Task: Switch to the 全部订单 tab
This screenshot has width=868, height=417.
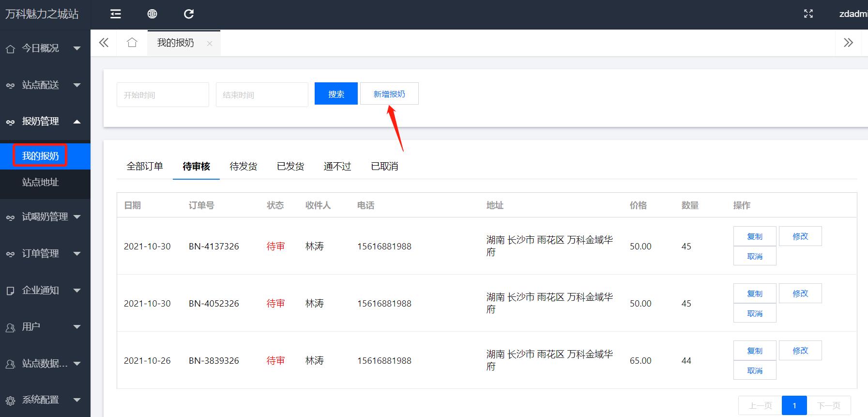Action: pyautogui.click(x=144, y=167)
